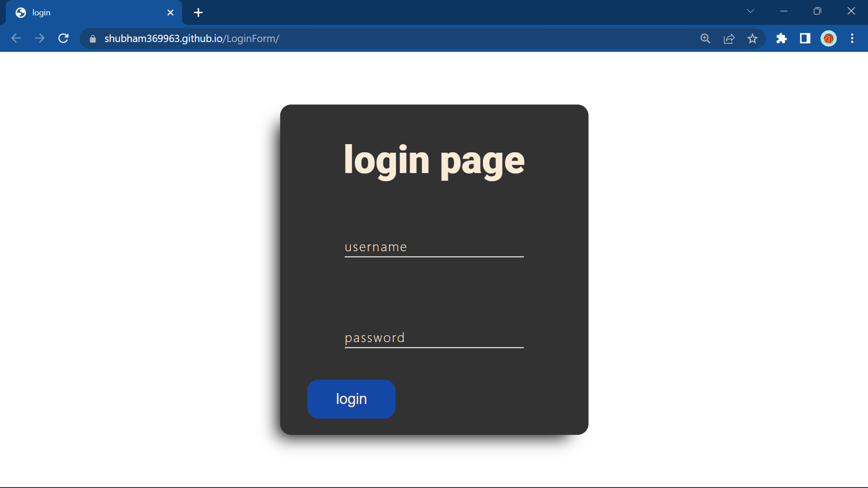
Task: Navigate forward using the forward arrow
Action: [x=40, y=38]
